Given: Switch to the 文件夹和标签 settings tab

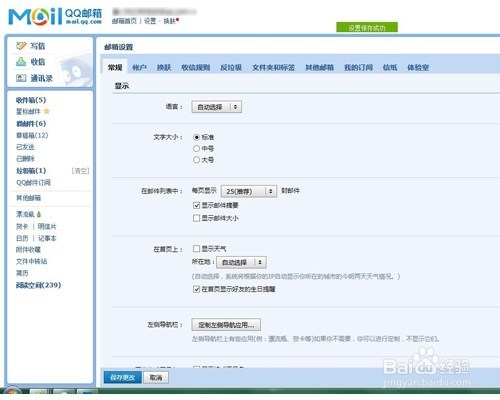Looking at the screenshot, I should (x=273, y=68).
